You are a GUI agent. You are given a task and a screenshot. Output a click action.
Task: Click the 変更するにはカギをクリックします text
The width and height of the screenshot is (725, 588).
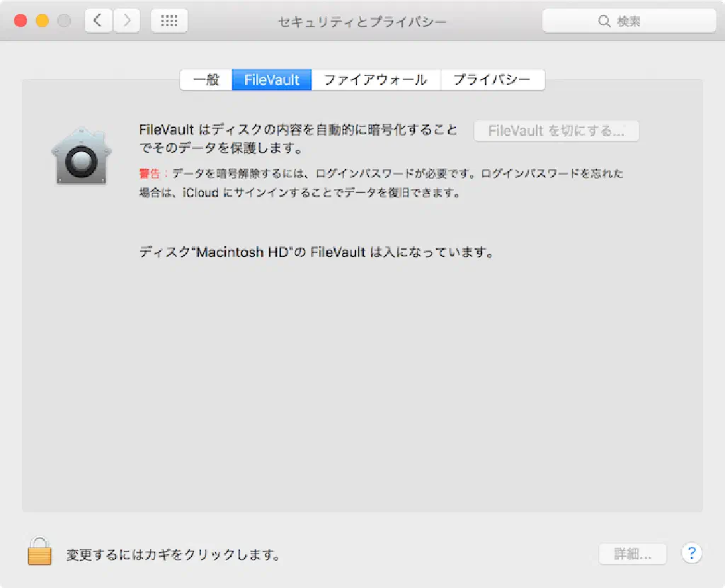click(173, 555)
